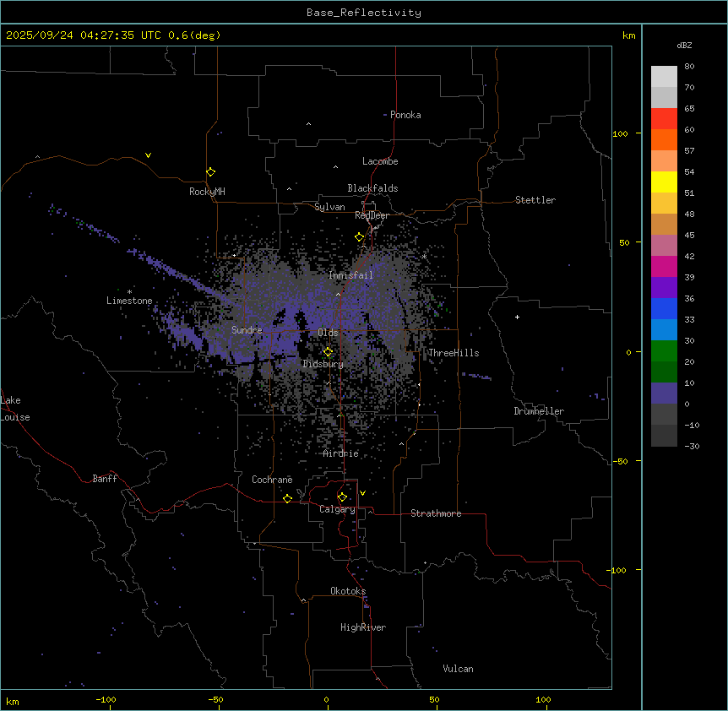The height and width of the screenshot is (711, 728).
Task: Click the white asterisk marker above Limestone
Action: pos(129,291)
